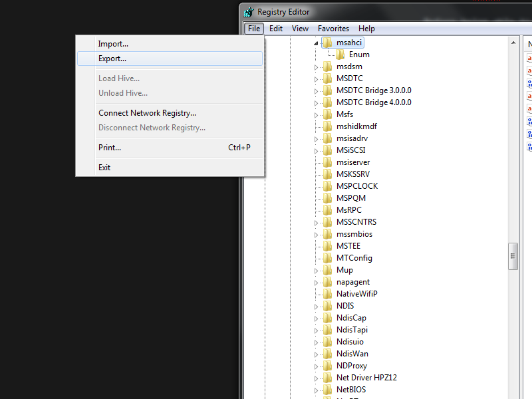Select Print... in the File menu
The height and width of the screenshot is (399, 532).
tap(170, 148)
